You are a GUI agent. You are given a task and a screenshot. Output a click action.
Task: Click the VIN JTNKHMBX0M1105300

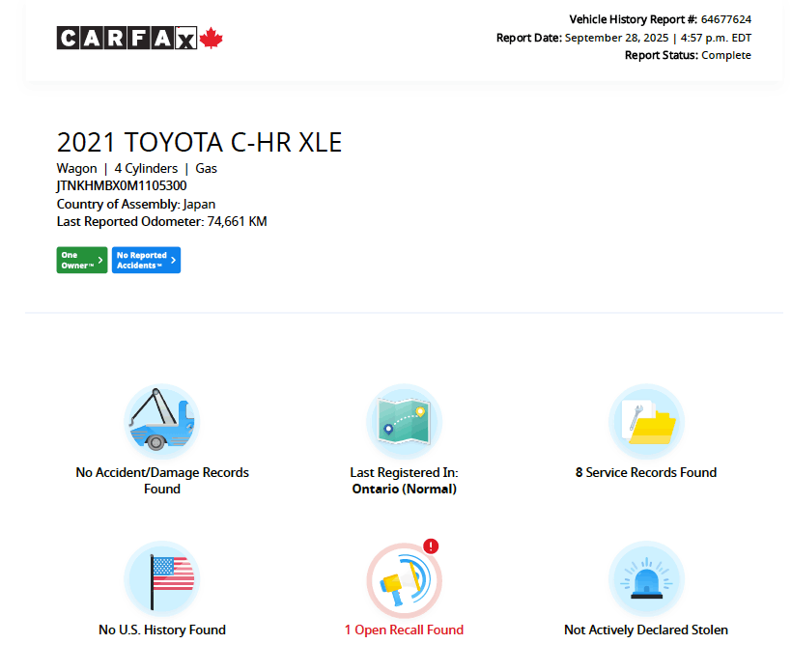click(122, 186)
